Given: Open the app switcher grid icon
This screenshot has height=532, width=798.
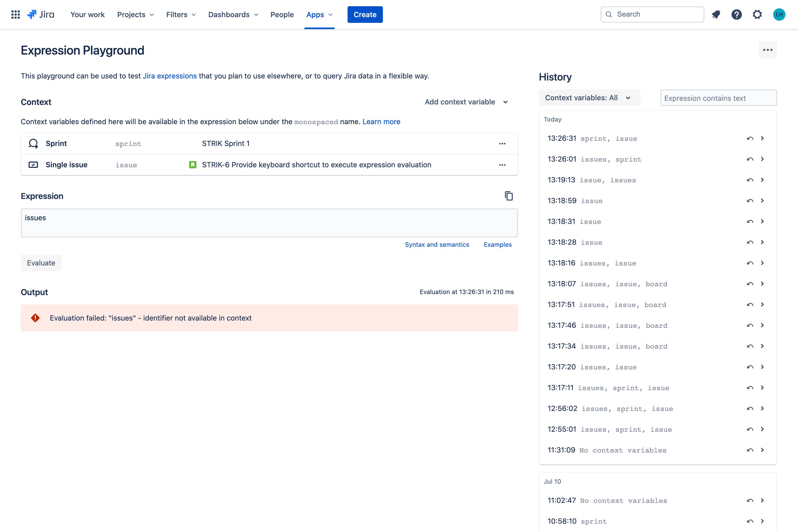Looking at the screenshot, I should pyautogui.click(x=15, y=15).
